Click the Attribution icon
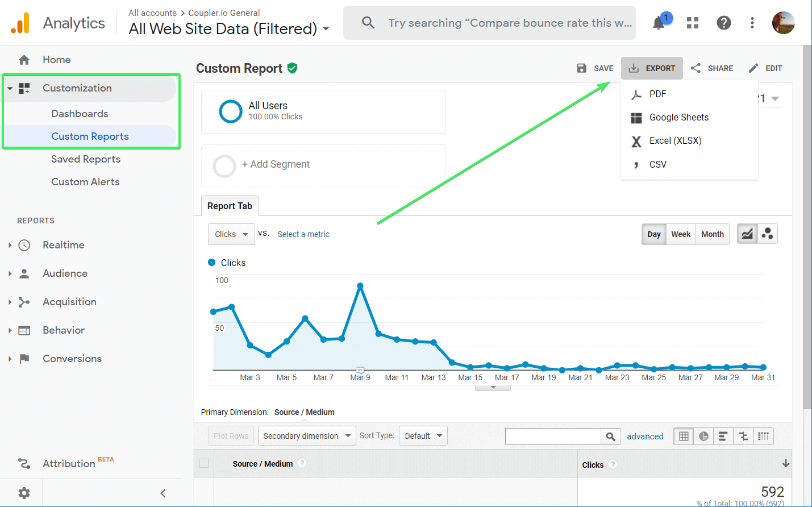The width and height of the screenshot is (812, 507). [x=24, y=464]
